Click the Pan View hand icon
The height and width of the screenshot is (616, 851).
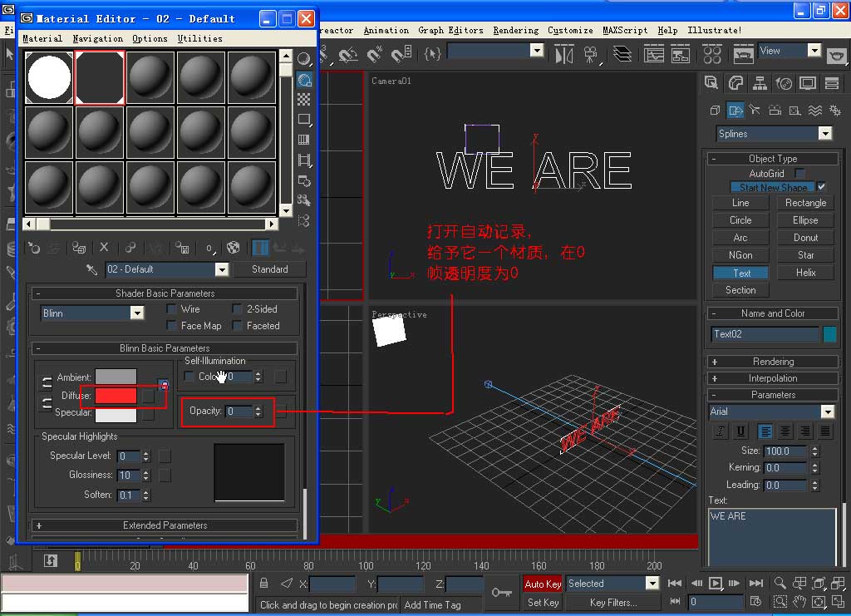point(799,602)
